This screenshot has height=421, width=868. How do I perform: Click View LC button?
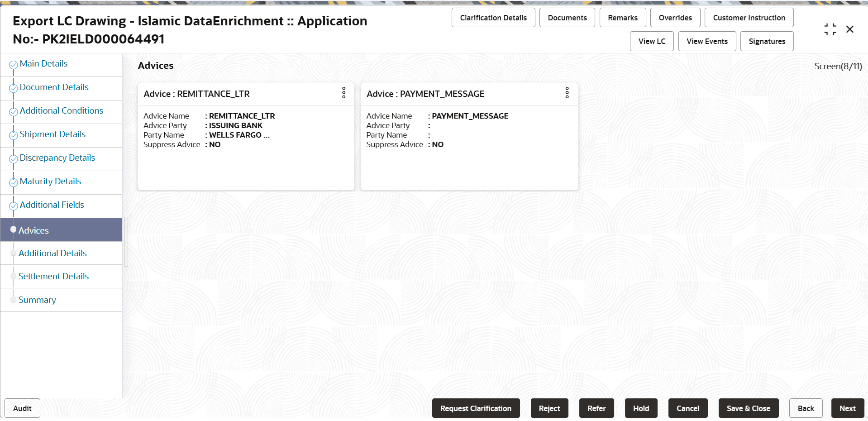(x=652, y=41)
